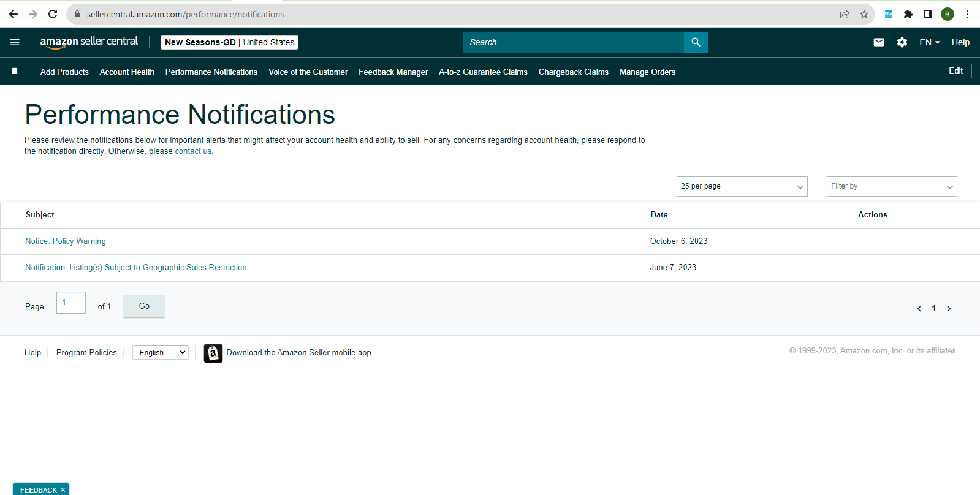The width and height of the screenshot is (980, 495).
Task: Click the Edit button on favorites bar
Action: tap(955, 71)
